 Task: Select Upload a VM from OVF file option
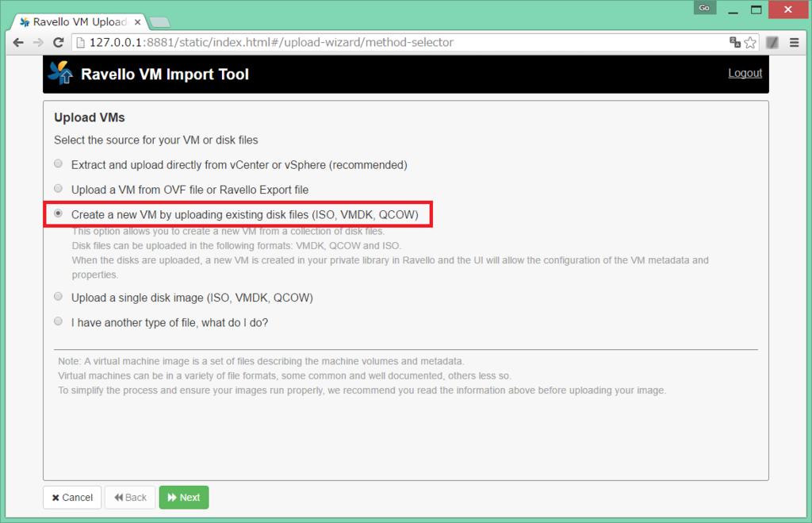(59, 189)
